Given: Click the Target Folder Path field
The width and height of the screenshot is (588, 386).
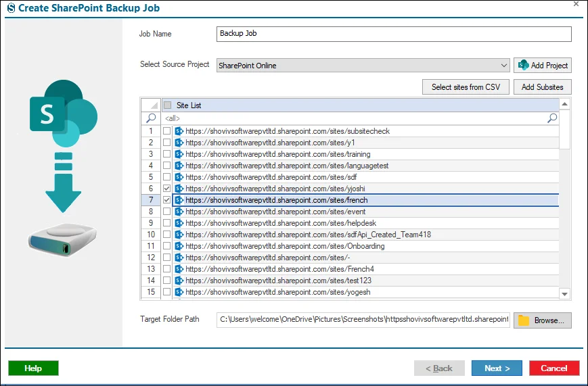Looking at the screenshot, I should point(363,320).
